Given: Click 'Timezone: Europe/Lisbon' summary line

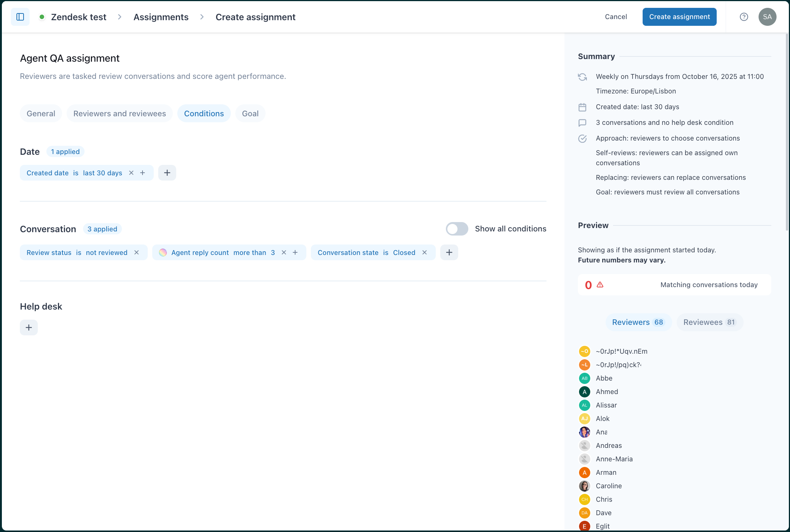Looking at the screenshot, I should tap(636, 91).
